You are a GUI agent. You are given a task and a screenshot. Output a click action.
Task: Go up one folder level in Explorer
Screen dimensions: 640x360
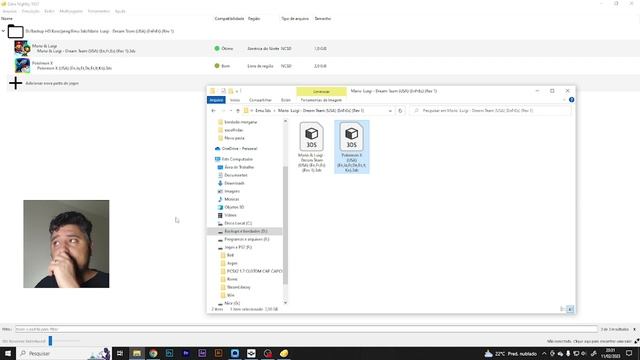[x=238, y=111]
